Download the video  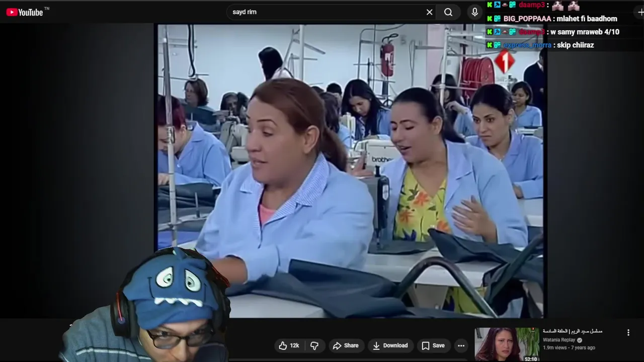coord(390,345)
